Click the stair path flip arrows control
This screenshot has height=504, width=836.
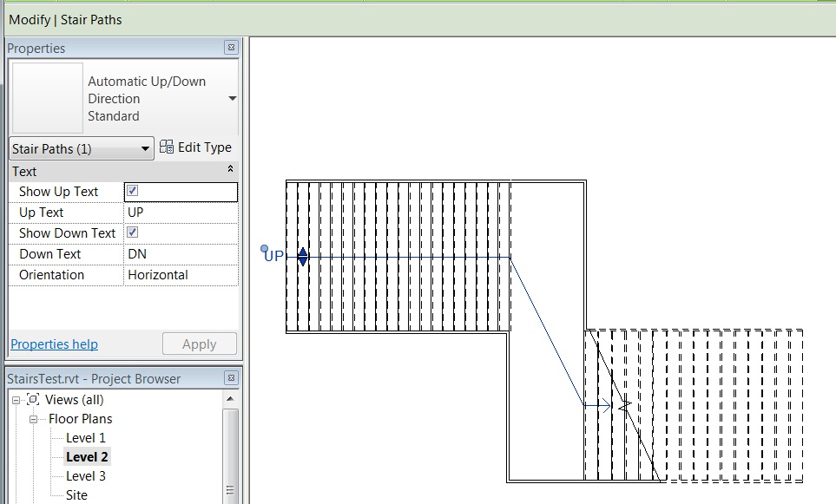point(302,257)
